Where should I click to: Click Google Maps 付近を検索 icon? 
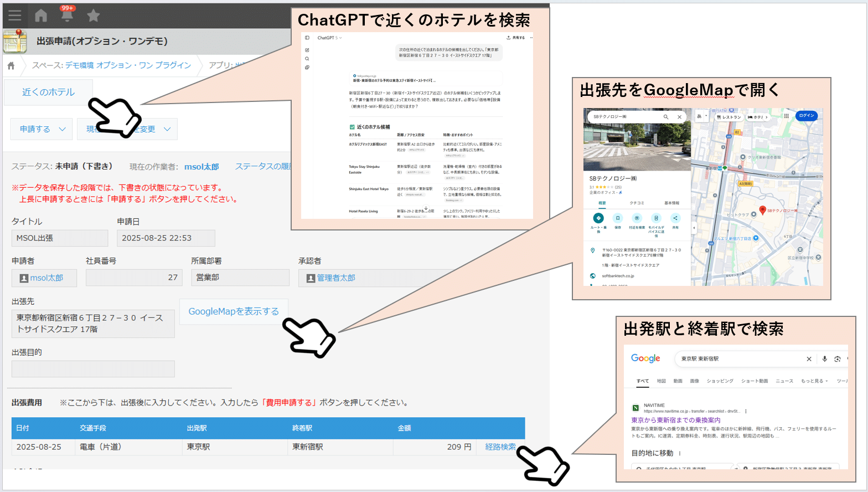click(x=637, y=218)
